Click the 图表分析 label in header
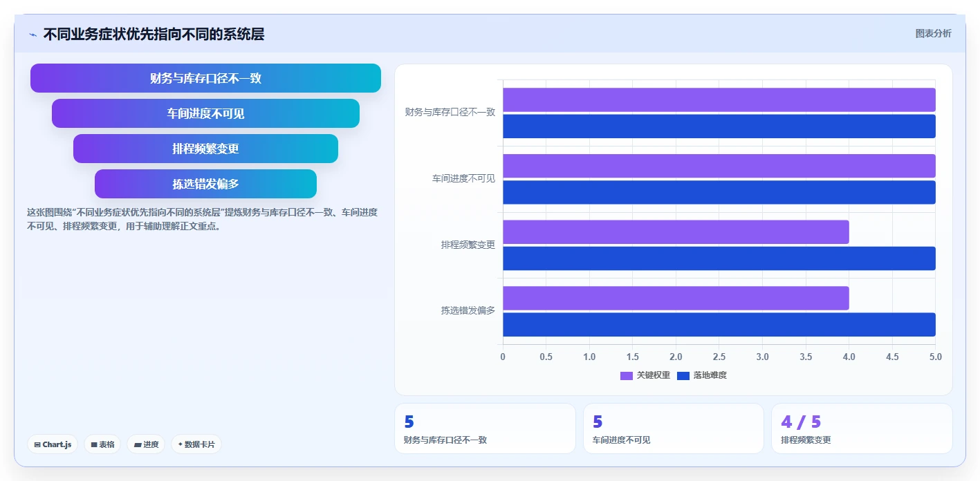The width and height of the screenshot is (980, 481). (933, 33)
